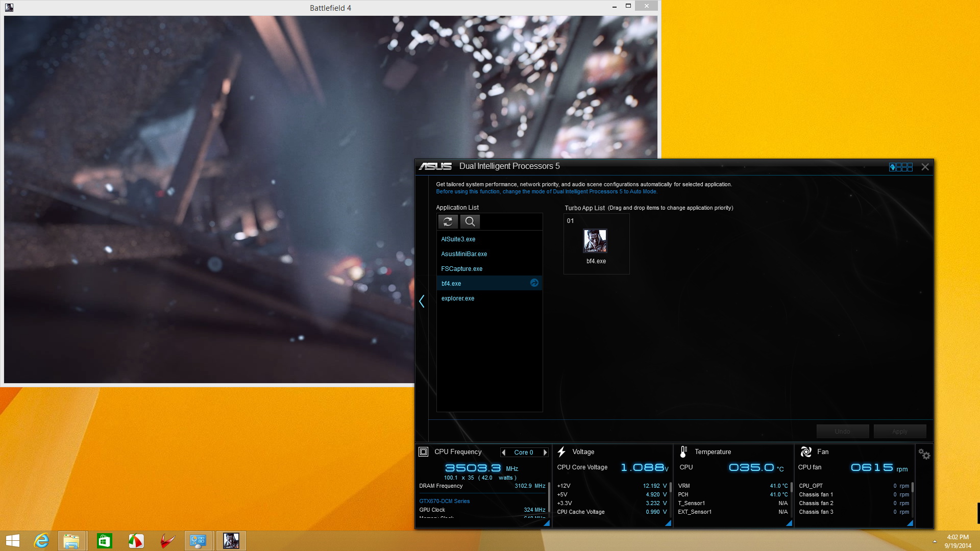Screen dimensions: 980x551
Task: Click the bf4.exe thumbnail in Turbo App List
Action: [x=595, y=241]
